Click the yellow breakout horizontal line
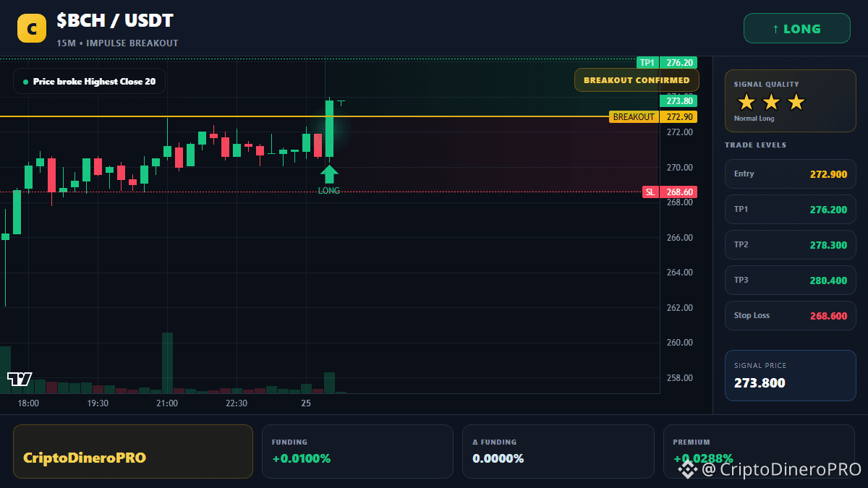868x488 pixels. 304,116
